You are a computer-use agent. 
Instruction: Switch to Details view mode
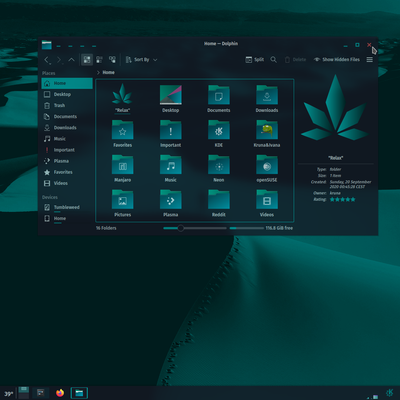(x=112, y=60)
